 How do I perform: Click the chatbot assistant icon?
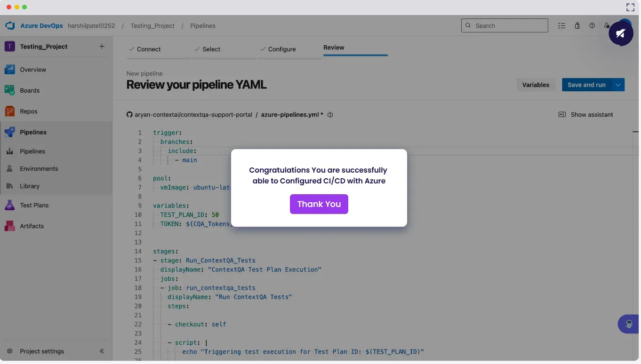pyautogui.click(x=629, y=324)
